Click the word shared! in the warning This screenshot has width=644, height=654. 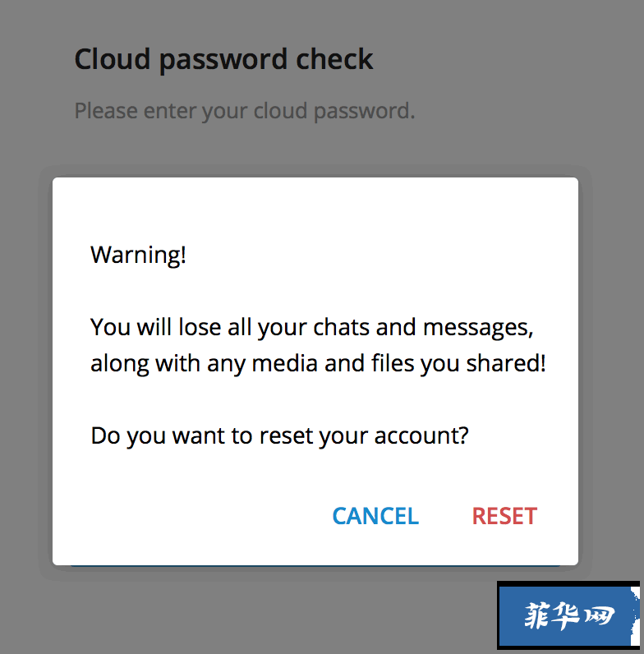pos(506,363)
